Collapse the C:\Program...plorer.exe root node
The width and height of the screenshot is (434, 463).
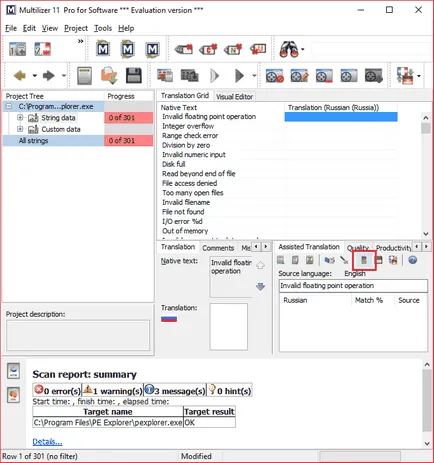point(9,107)
